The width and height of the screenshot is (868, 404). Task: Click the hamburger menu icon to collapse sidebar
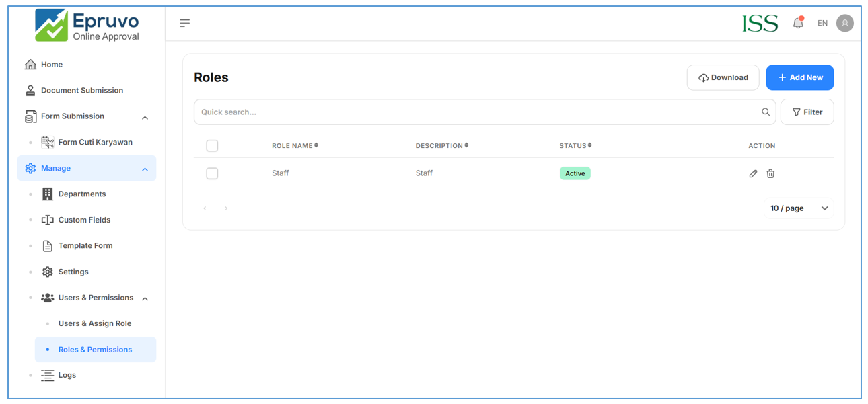[x=184, y=23]
